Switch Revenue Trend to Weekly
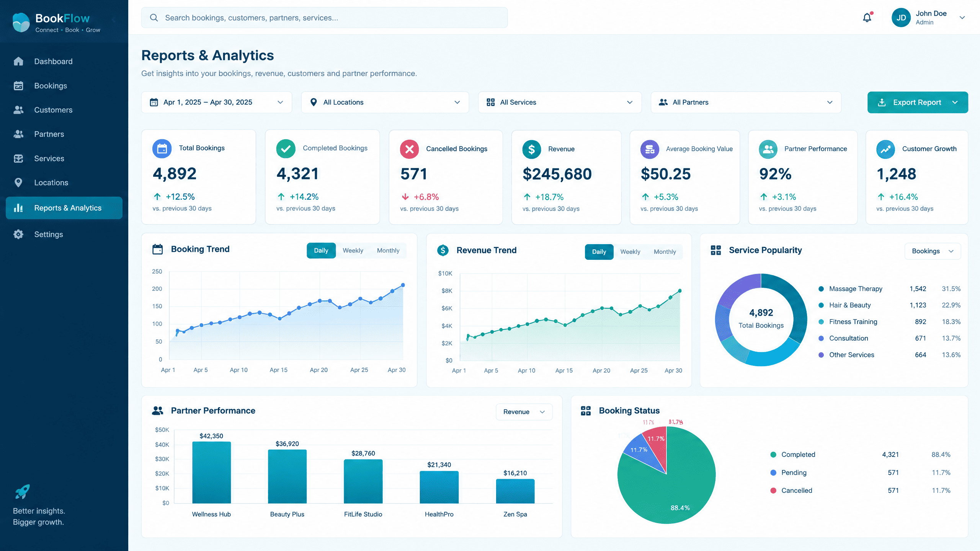The width and height of the screenshot is (980, 551). click(x=630, y=252)
